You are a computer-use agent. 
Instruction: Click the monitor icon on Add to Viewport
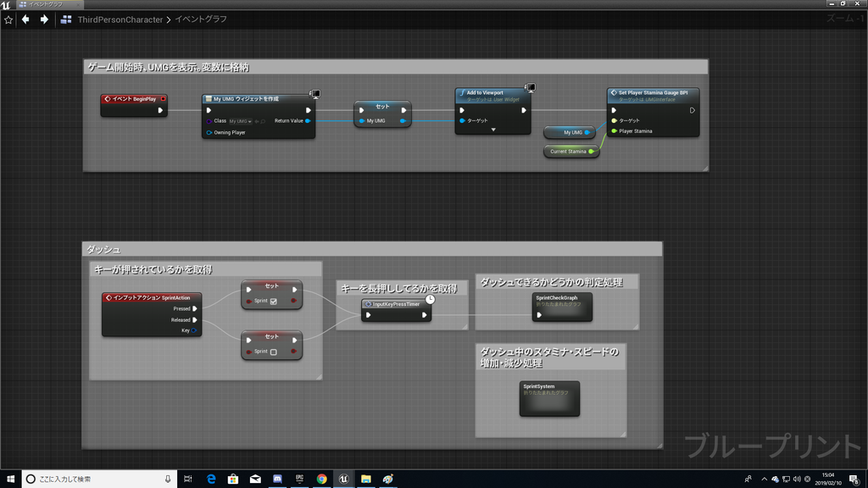tap(531, 87)
